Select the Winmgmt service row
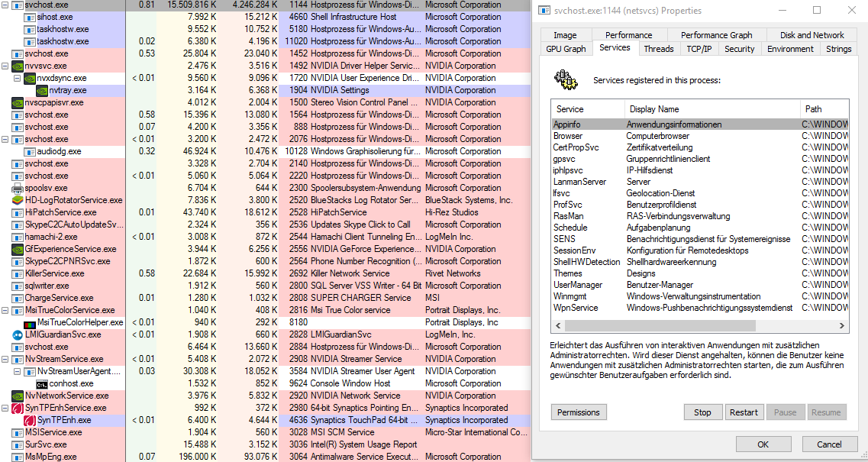Image resolution: width=868 pixels, height=462 pixels. click(x=700, y=296)
